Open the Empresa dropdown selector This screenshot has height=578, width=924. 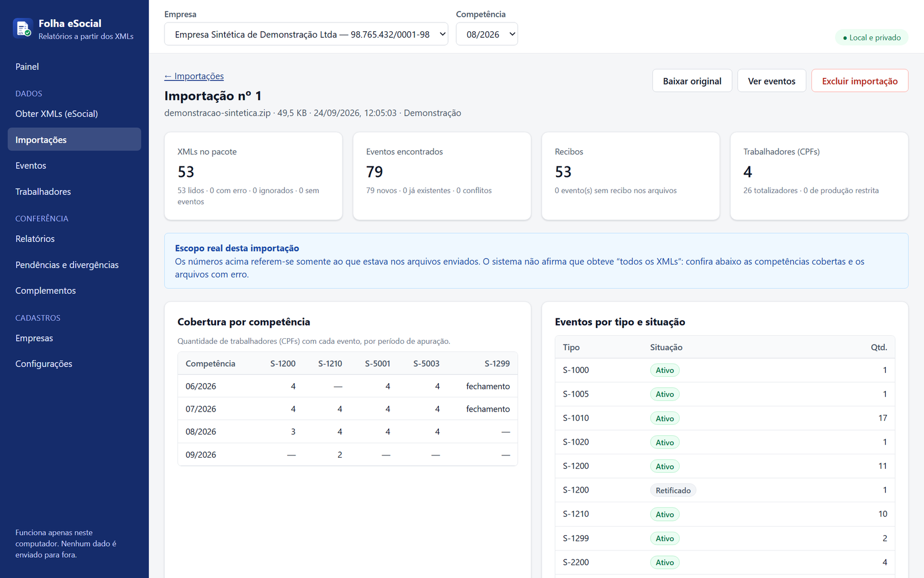(306, 34)
